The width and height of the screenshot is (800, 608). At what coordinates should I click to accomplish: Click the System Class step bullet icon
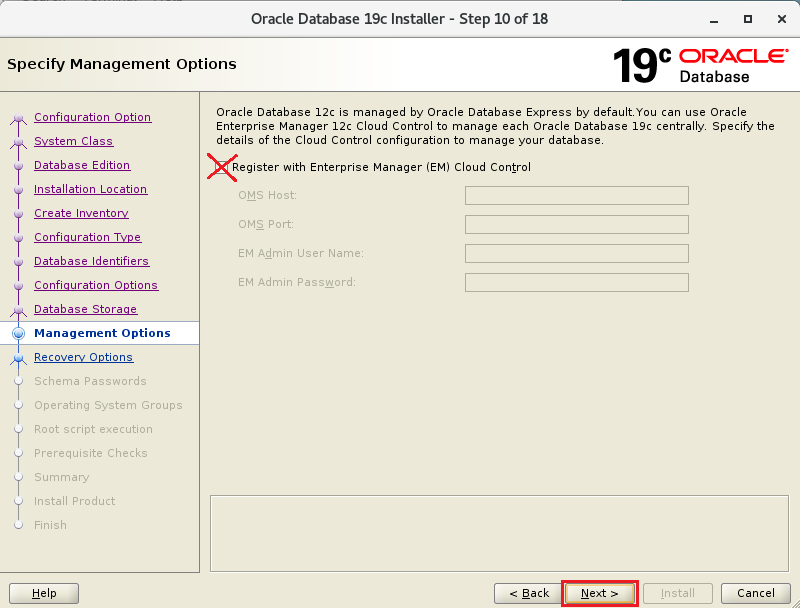coord(19,142)
